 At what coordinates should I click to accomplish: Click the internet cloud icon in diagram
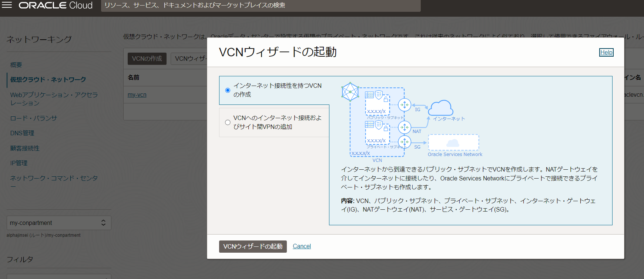(440, 108)
